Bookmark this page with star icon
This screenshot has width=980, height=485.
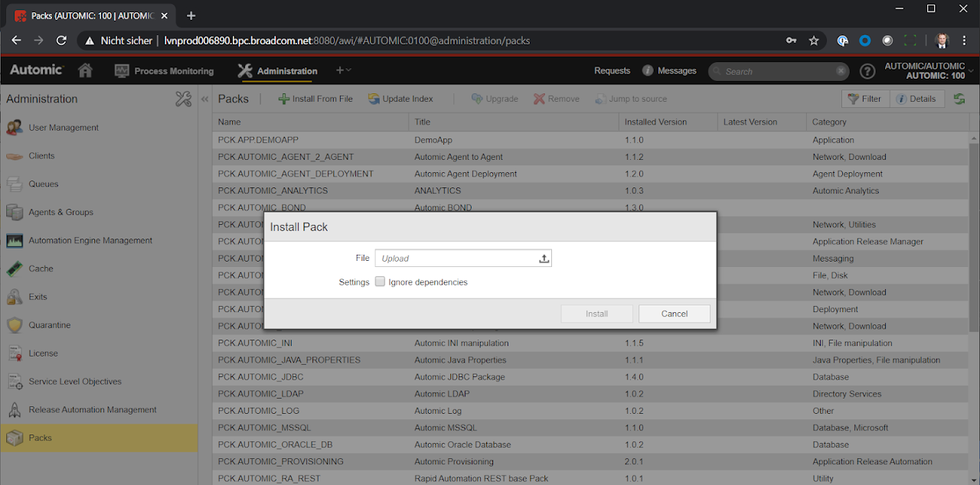coord(814,41)
